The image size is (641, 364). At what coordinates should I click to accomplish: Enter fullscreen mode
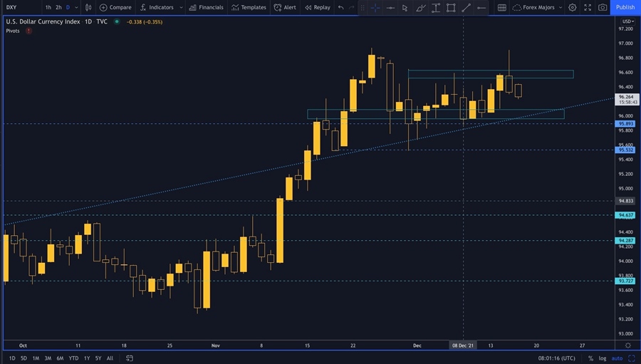click(x=588, y=7)
